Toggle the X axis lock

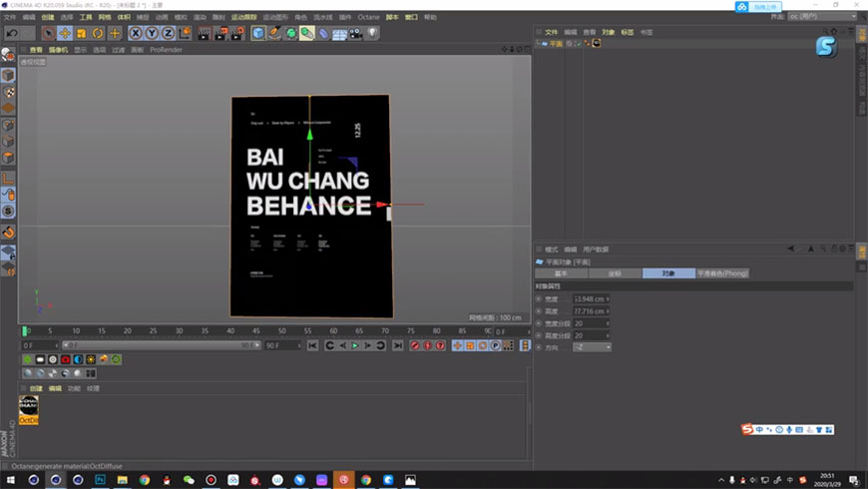[x=135, y=33]
